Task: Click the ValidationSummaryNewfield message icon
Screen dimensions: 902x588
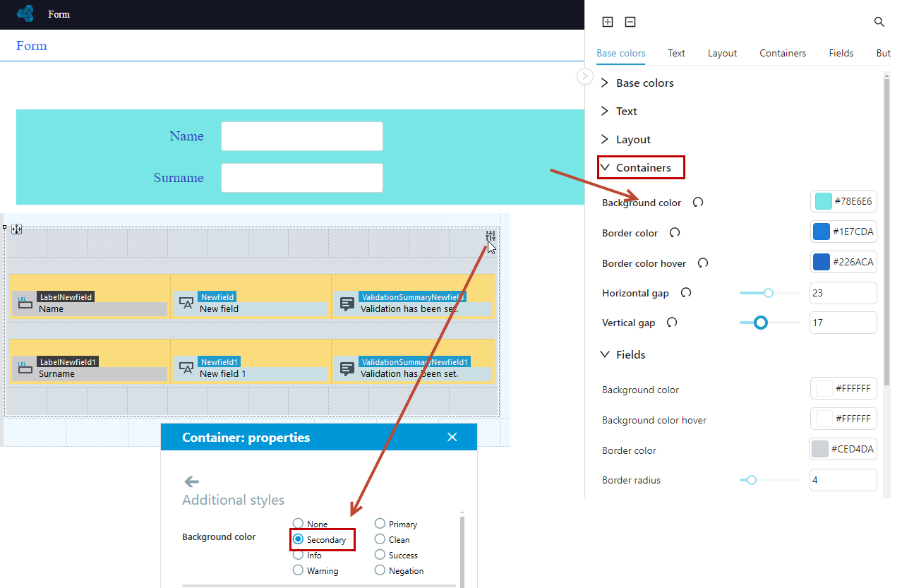Action: (347, 304)
